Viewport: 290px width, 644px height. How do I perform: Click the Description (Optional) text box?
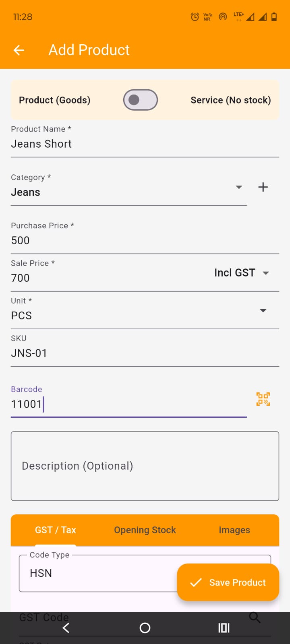click(145, 466)
